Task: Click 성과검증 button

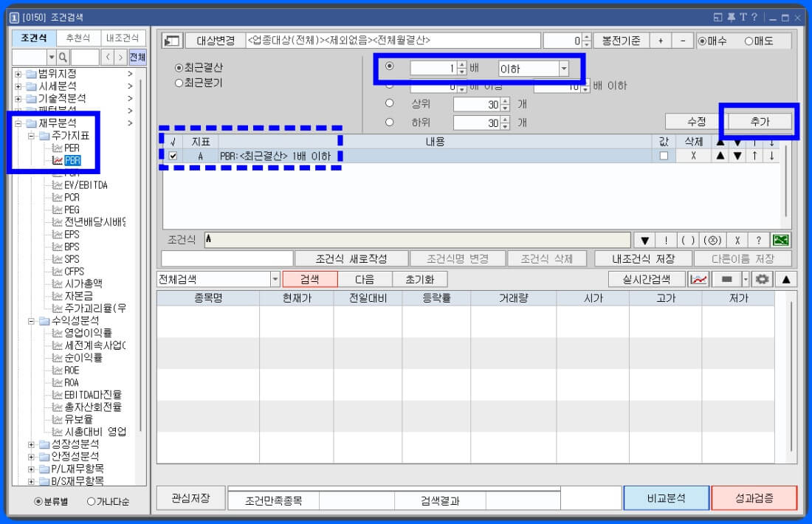Action: tap(754, 498)
